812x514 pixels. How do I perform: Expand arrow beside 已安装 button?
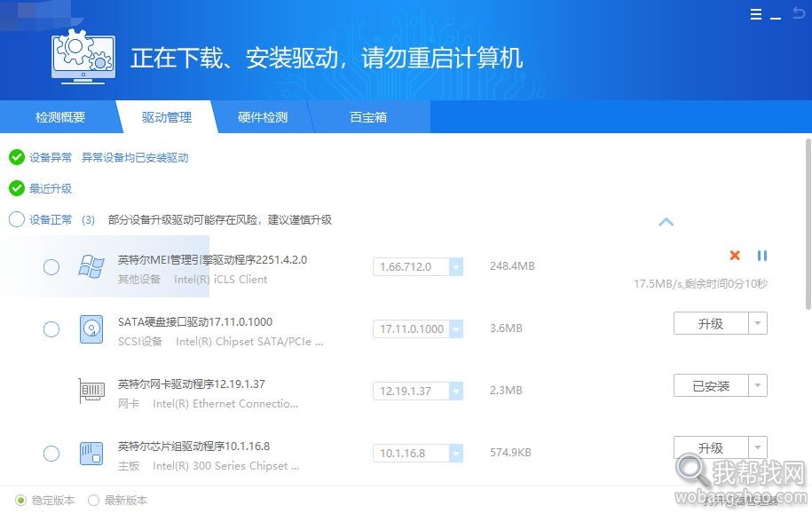click(758, 385)
